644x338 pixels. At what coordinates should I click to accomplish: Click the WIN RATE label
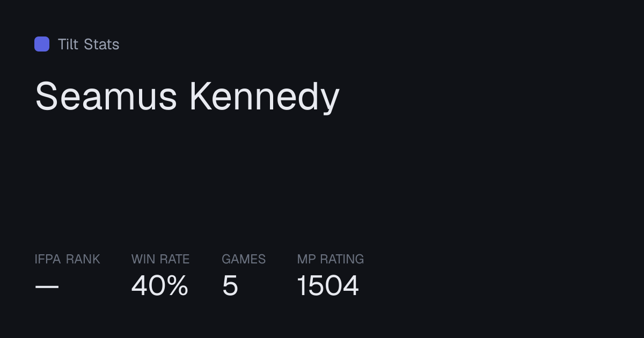(x=160, y=259)
